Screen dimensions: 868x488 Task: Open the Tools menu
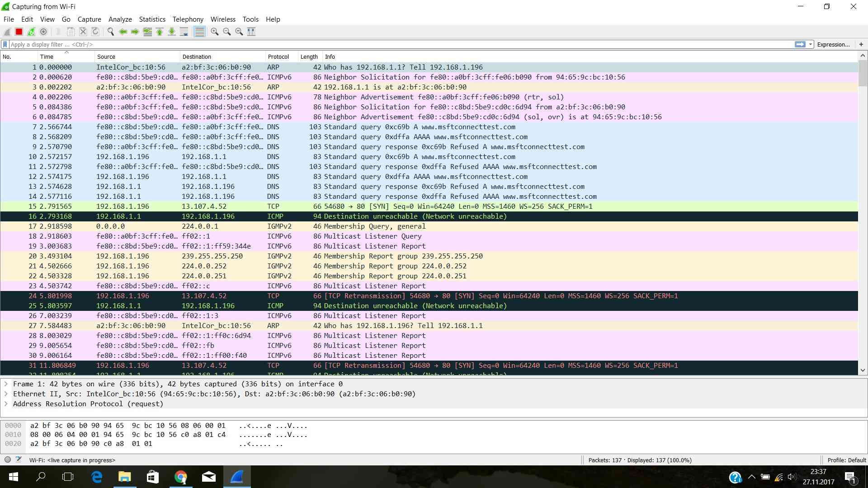tap(250, 19)
